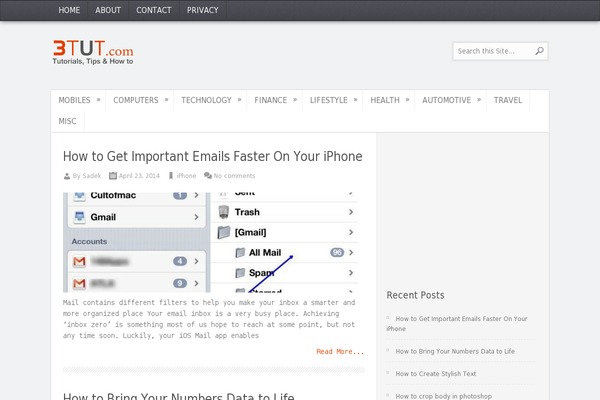Screen dimensions: 600x400
Task: Expand the MOBILES menu arrow
Action: [x=98, y=100]
